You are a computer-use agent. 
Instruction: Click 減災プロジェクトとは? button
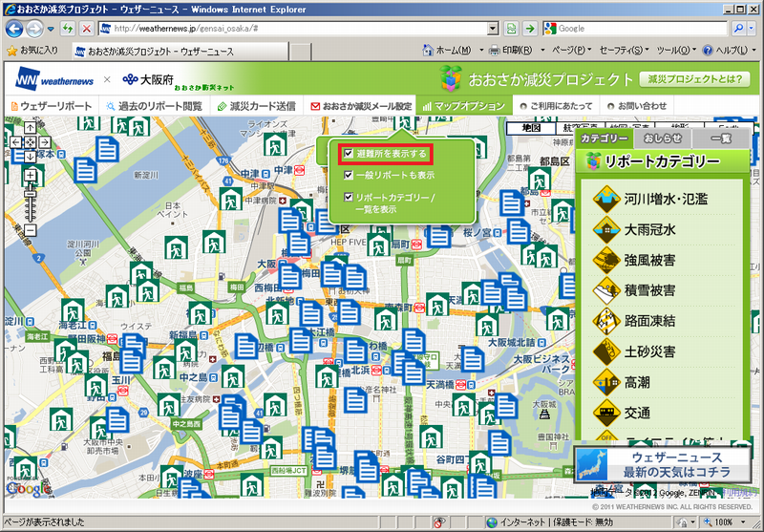[x=695, y=79]
